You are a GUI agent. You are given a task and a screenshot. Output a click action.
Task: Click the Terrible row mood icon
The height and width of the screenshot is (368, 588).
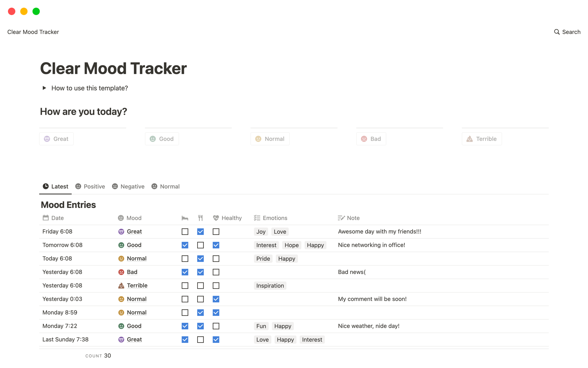coord(121,286)
